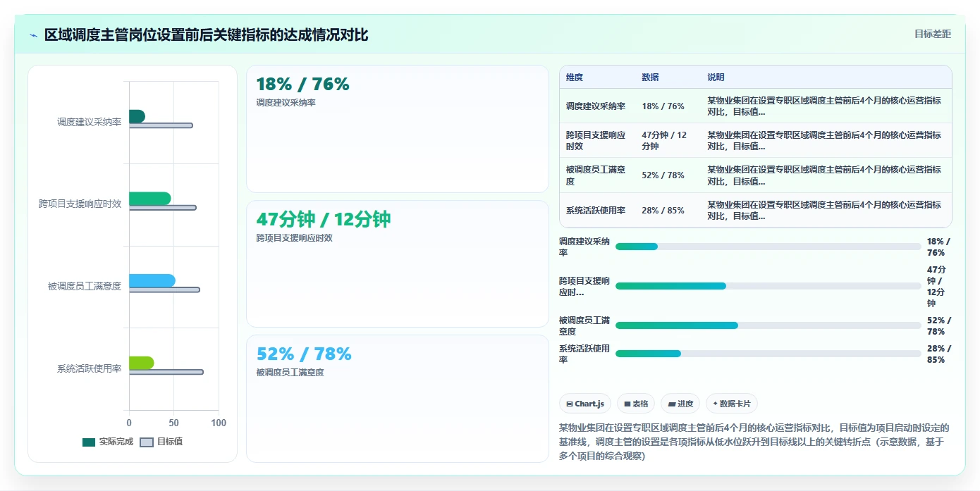Click the 调度建议采纳率 chart axis label
This screenshot has width=980, height=491.
89,122
